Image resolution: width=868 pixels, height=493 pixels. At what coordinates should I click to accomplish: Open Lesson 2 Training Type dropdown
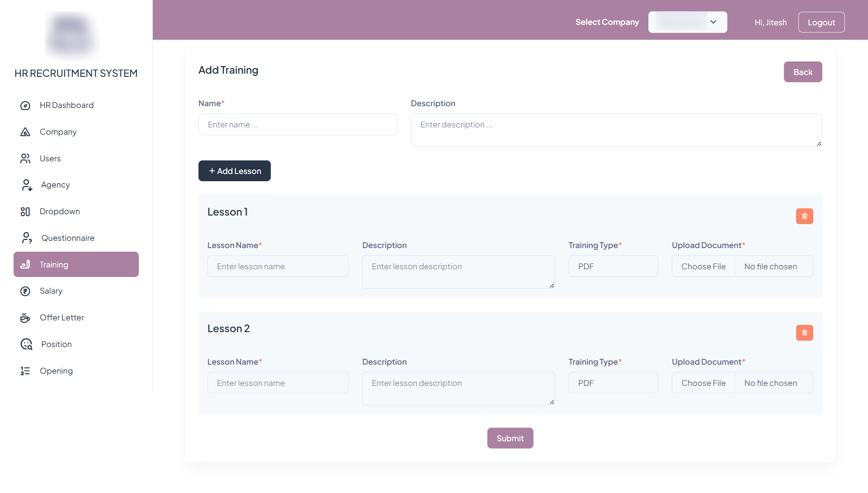[613, 383]
